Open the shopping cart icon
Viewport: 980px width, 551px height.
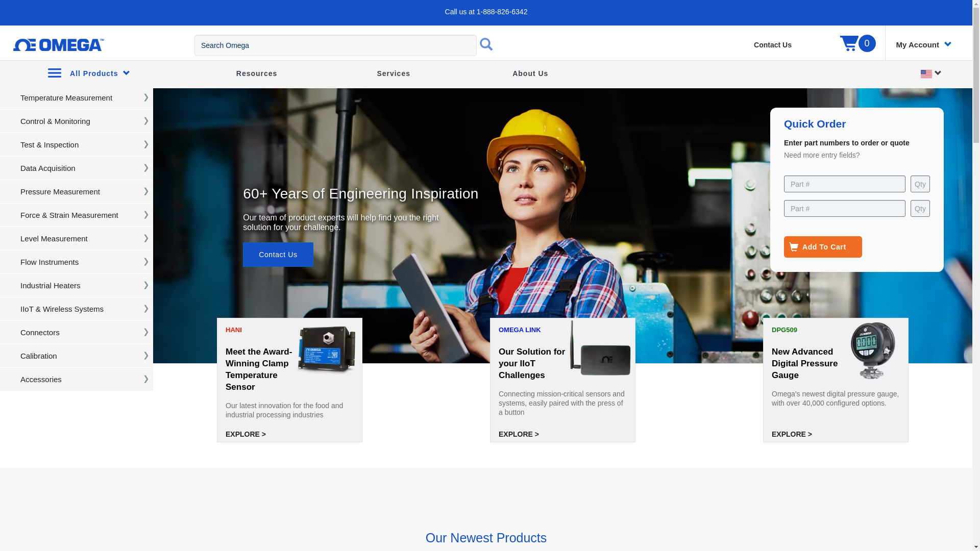coord(849,43)
